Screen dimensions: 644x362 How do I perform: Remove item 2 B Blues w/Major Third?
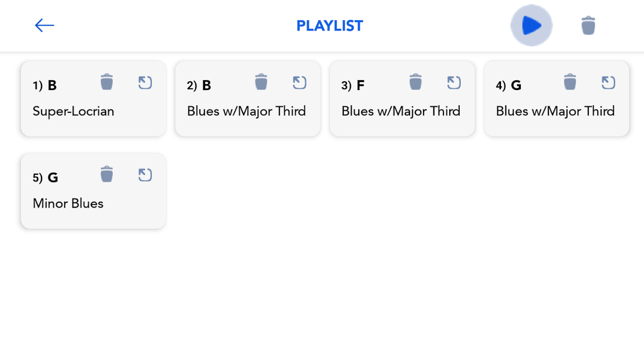tap(261, 82)
